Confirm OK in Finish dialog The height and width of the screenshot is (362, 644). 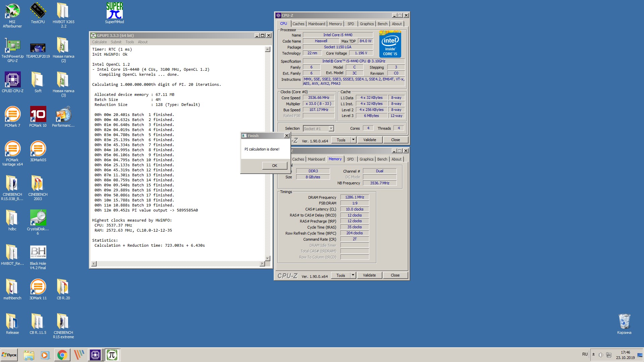click(x=274, y=166)
